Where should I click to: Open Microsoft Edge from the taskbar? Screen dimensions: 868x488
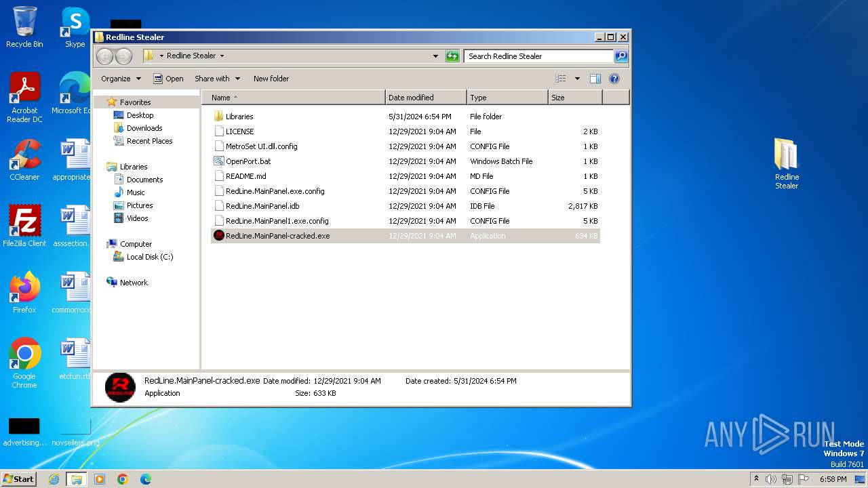[x=145, y=479]
